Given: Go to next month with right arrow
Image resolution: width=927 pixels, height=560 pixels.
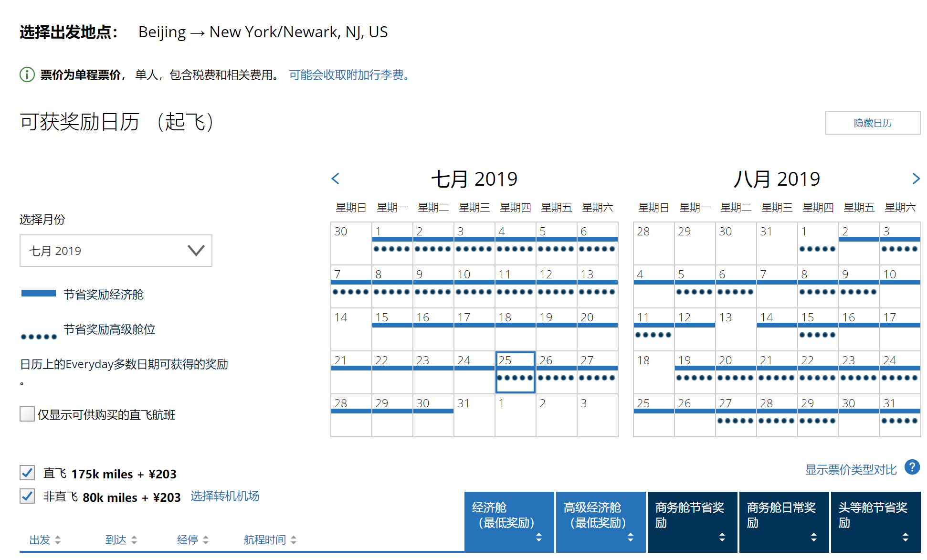Looking at the screenshot, I should tap(916, 179).
